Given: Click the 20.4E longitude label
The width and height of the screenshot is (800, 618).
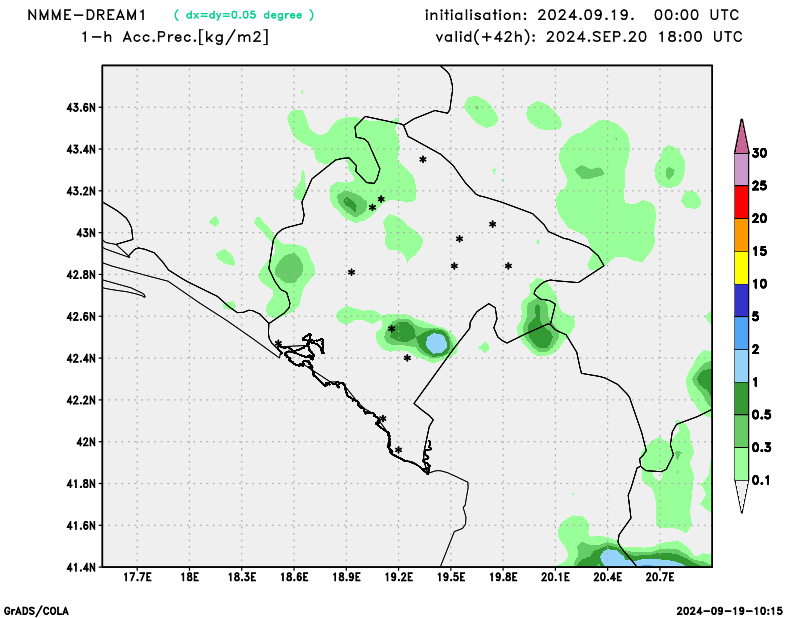Looking at the screenshot, I should 608,577.
